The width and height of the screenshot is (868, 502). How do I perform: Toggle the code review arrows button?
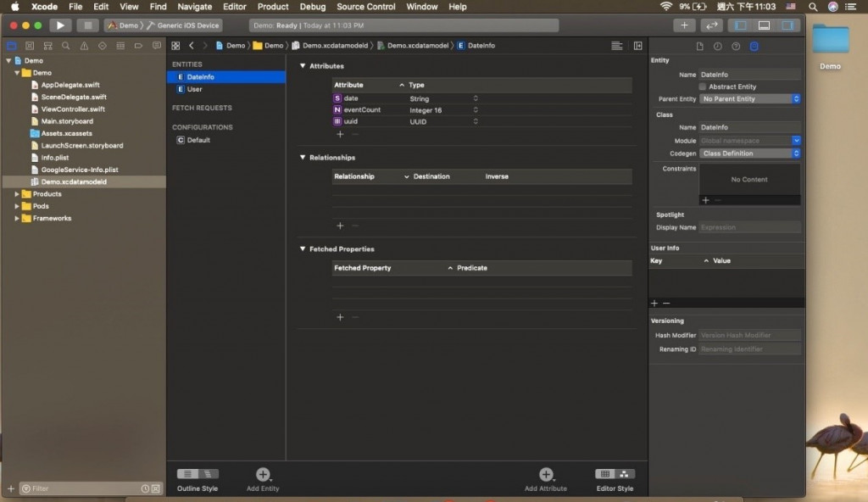pos(712,25)
